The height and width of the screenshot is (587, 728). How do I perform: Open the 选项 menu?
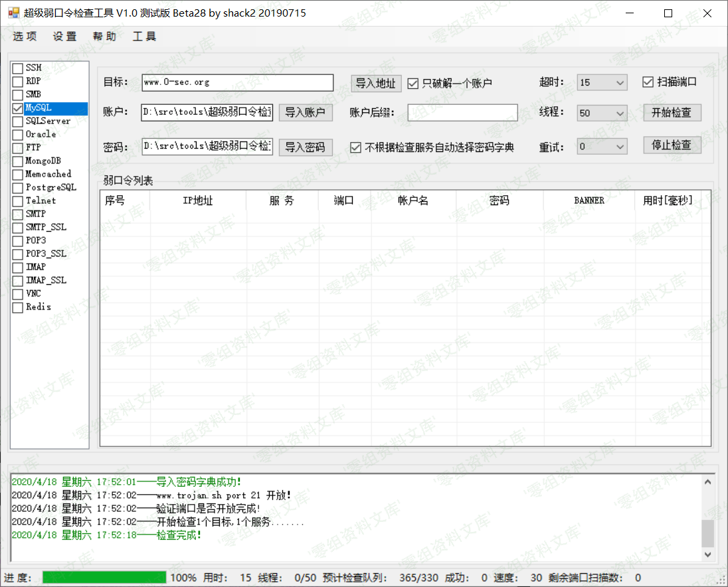25,37
